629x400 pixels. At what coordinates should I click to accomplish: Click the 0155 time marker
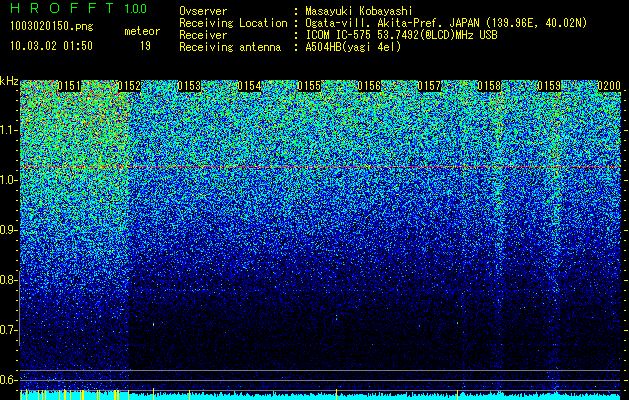click(x=309, y=86)
